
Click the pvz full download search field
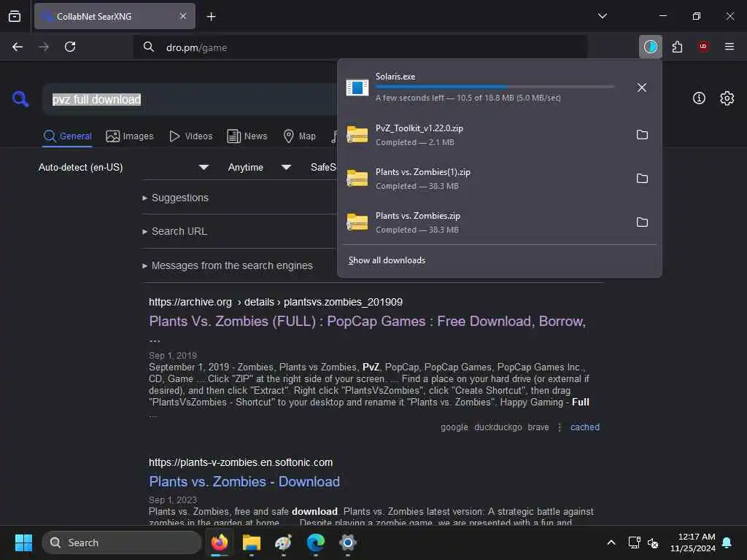click(190, 99)
